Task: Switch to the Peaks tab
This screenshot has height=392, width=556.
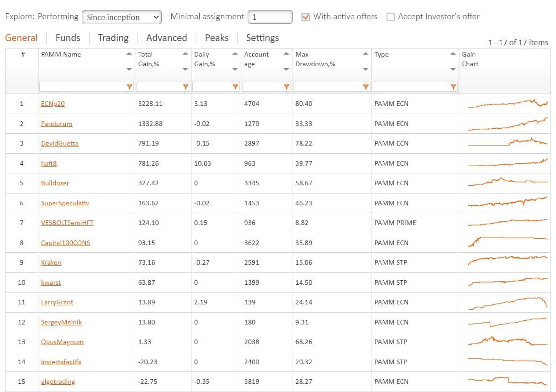Action: click(217, 38)
